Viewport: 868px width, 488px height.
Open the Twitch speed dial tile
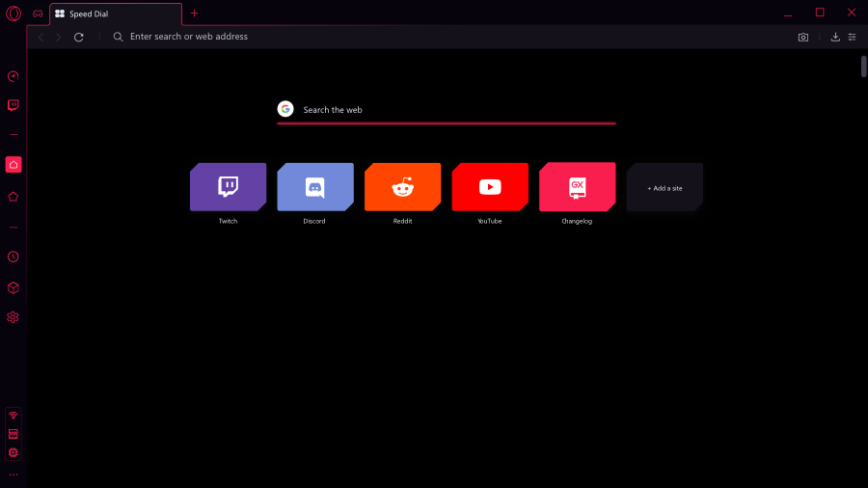(x=228, y=187)
